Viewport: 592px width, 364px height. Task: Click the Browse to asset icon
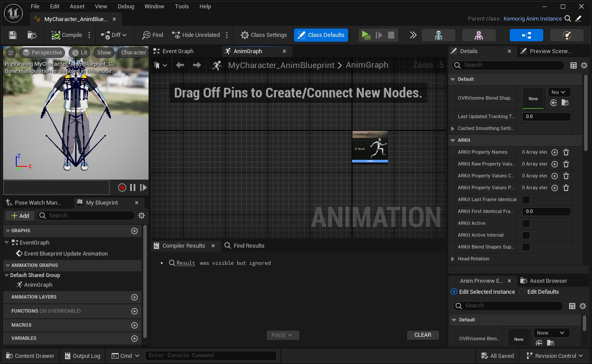click(32, 35)
